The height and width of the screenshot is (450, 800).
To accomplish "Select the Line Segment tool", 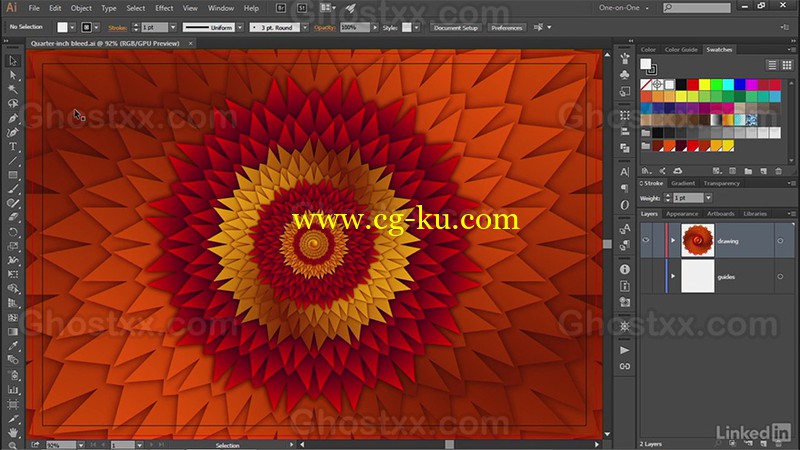I will coord(13,161).
